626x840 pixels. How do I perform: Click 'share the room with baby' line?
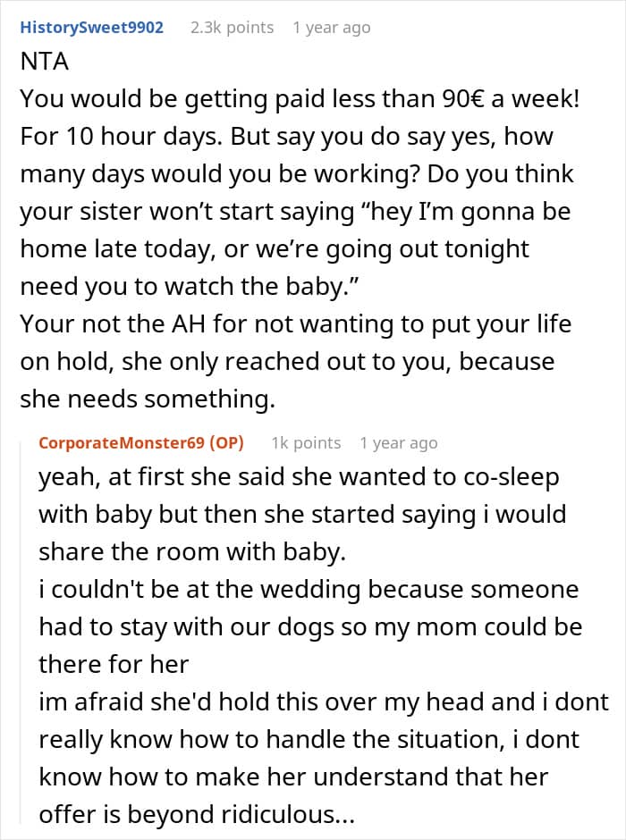(192, 552)
